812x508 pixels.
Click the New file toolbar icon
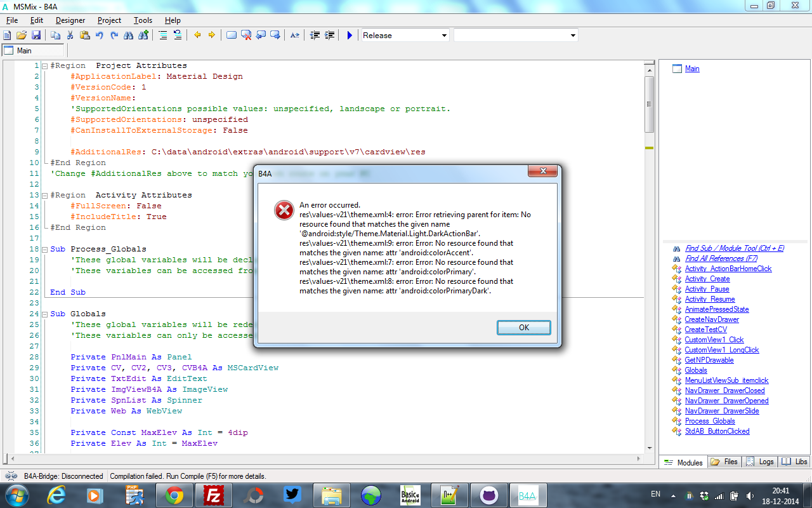[7, 36]
